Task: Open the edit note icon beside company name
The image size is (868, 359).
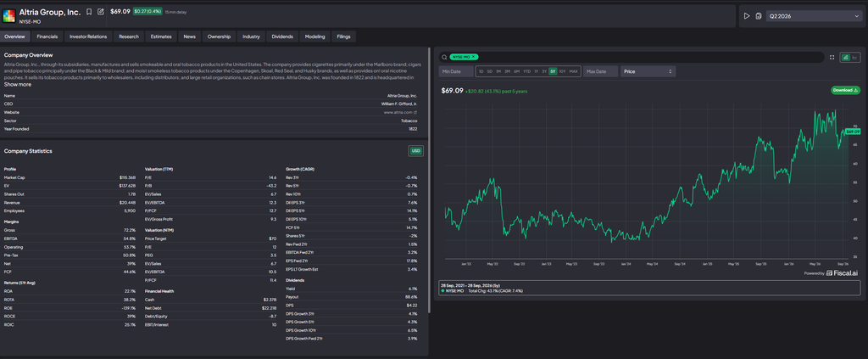Action: click(x=100, y=12)
